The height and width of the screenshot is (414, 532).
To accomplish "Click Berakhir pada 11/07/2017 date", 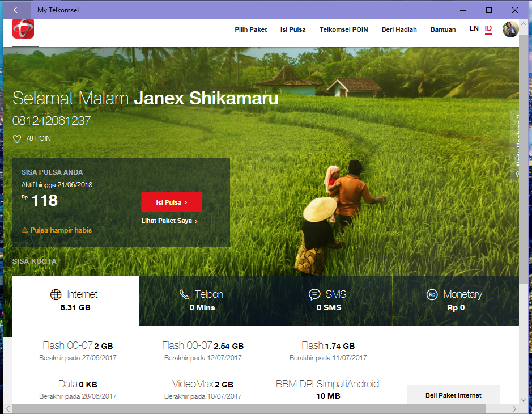I will tap(328, 358).
